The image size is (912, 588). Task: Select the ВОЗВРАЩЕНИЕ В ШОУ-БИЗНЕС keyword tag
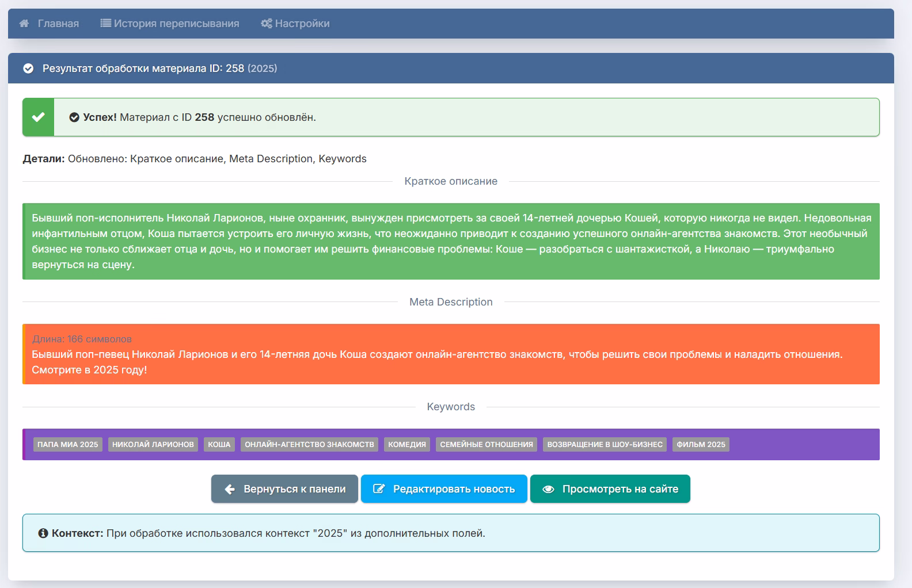point(605,445)
